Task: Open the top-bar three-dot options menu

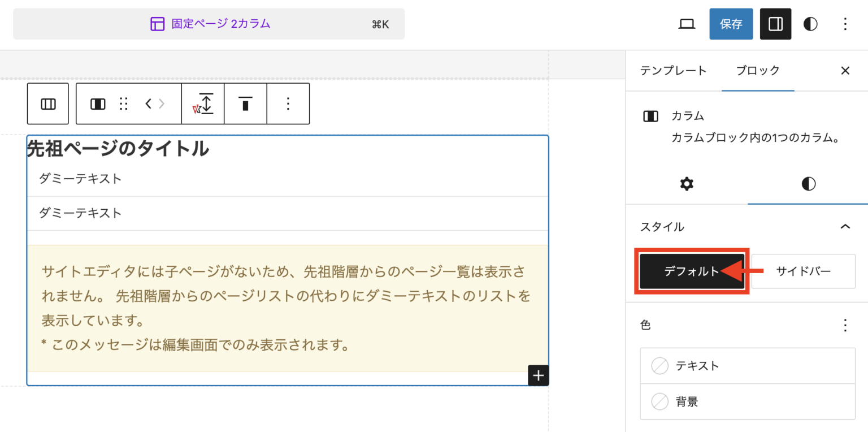Action: pos(845,24)
